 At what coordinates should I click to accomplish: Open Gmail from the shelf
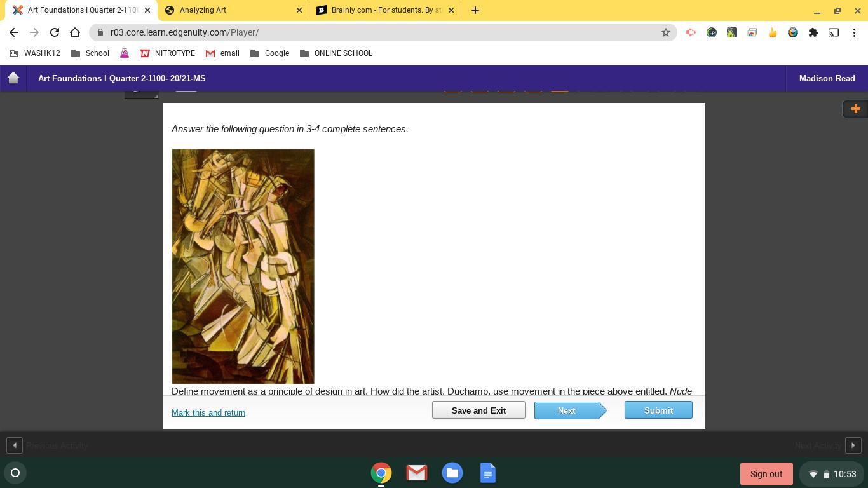[x=417, y=473]
